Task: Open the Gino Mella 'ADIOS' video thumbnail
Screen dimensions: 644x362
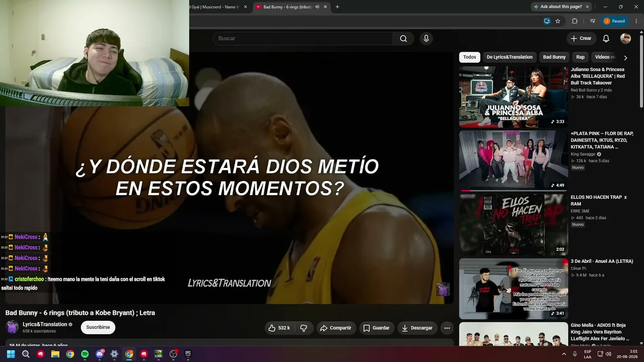Action: coord(513,334)
